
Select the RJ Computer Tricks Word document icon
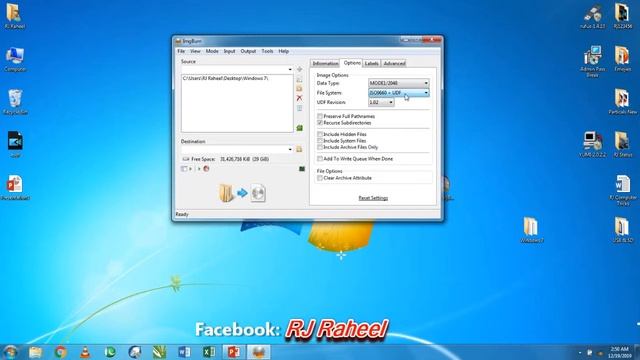(x=623, y=190)
